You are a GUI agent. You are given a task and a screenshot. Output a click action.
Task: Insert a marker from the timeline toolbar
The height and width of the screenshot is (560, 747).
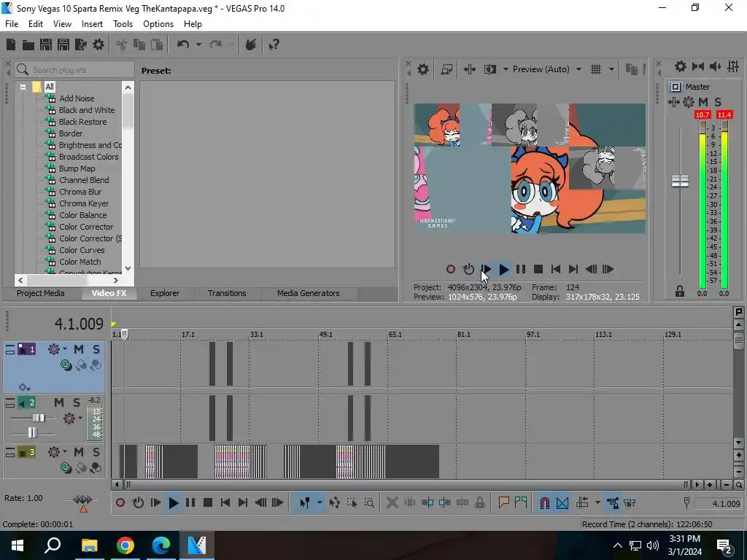pos(503,503)
